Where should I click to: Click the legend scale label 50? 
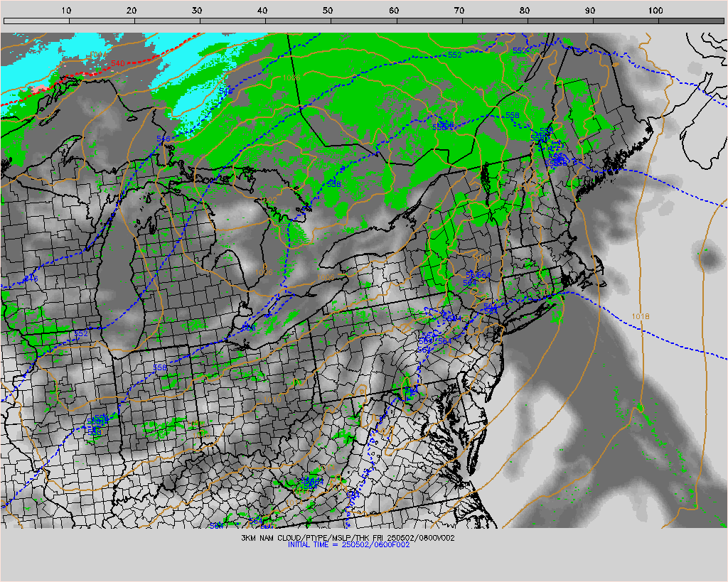coord(328,11)
